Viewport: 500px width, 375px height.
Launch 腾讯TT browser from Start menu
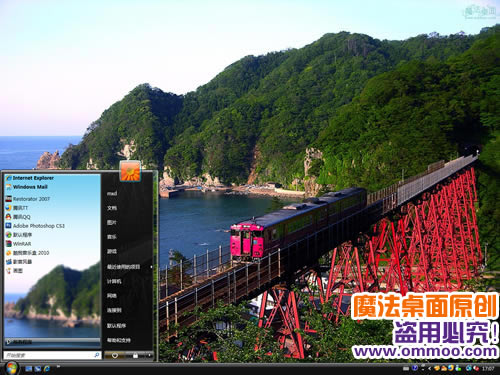coord(17,208)
